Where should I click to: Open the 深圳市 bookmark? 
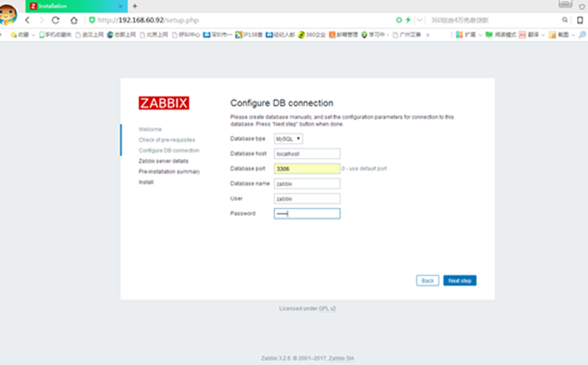(x=217, y=35)
